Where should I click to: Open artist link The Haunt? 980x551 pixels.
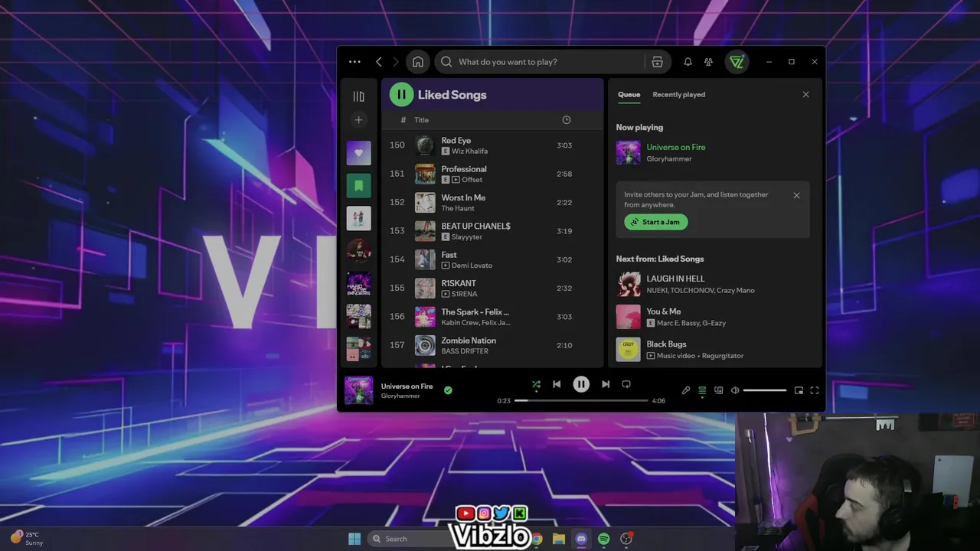[458, 208]
